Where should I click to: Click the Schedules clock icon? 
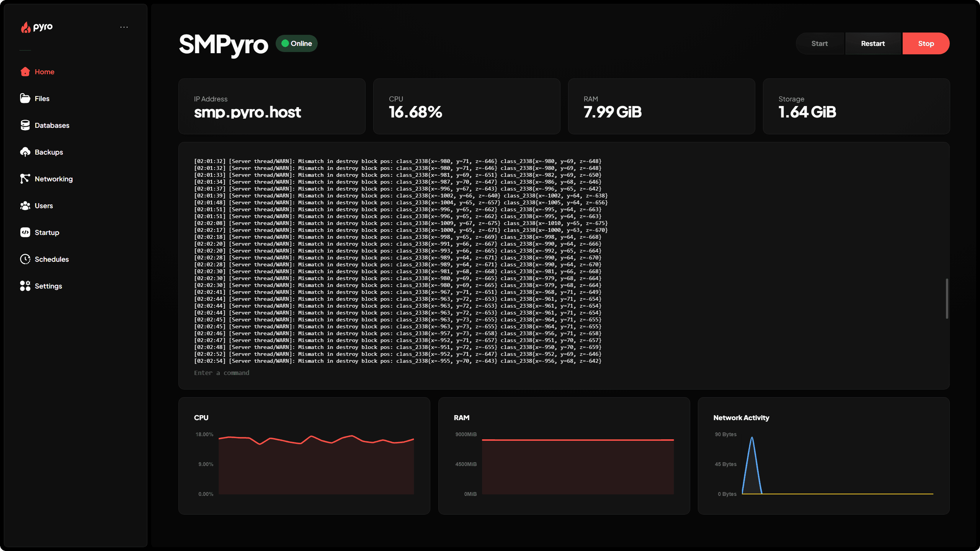(x=25, y=259)
